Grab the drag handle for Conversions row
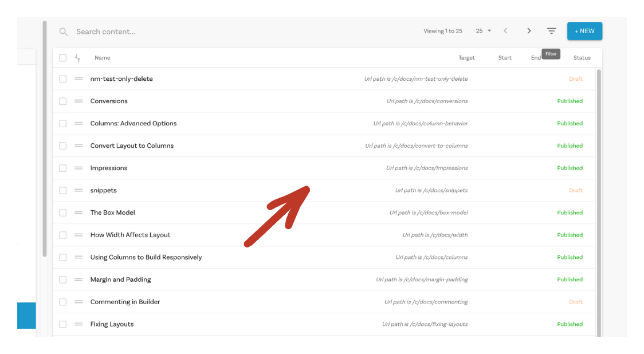The height and width of the screenshot is (354, 644). point(78,101)
